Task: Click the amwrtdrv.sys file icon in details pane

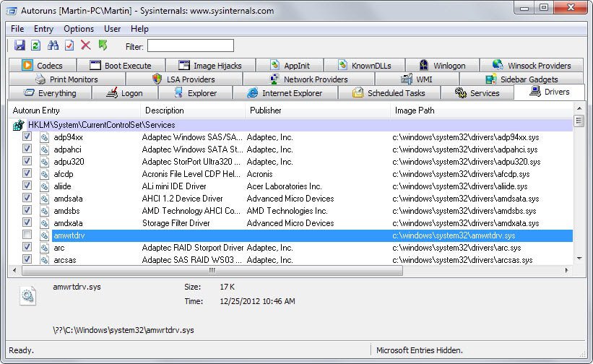Action: pos(28,296)
